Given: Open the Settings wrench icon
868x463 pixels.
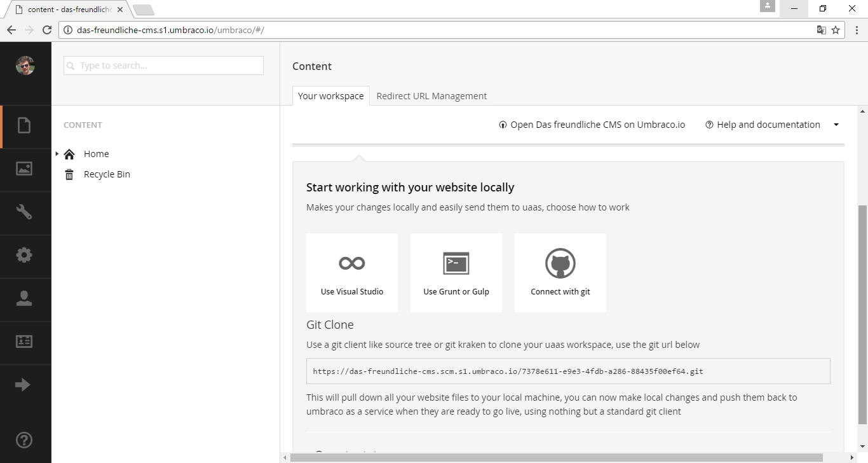Looking at the screenshot, I should tap(24, 212).
